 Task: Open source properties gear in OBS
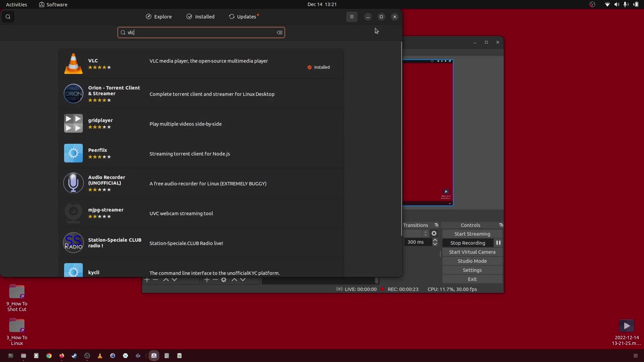223,280
